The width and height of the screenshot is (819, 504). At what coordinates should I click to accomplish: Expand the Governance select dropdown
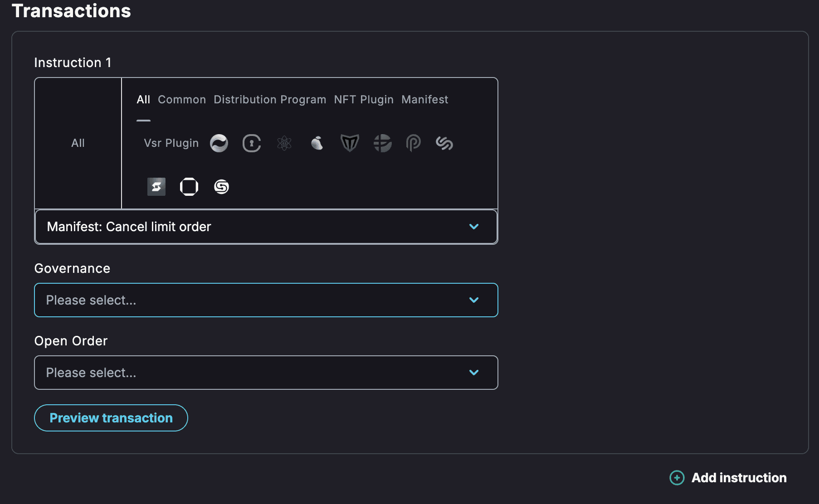(266, 300)
